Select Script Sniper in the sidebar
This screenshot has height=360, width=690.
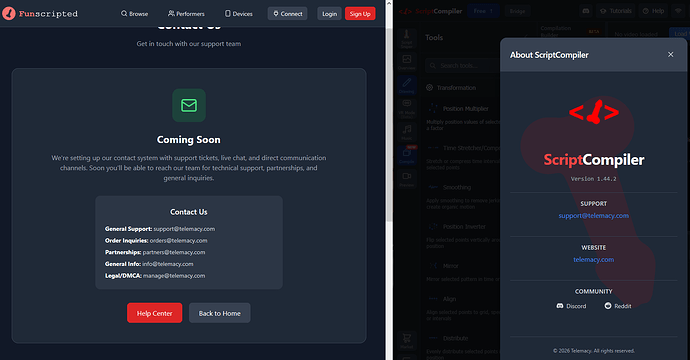407,38
